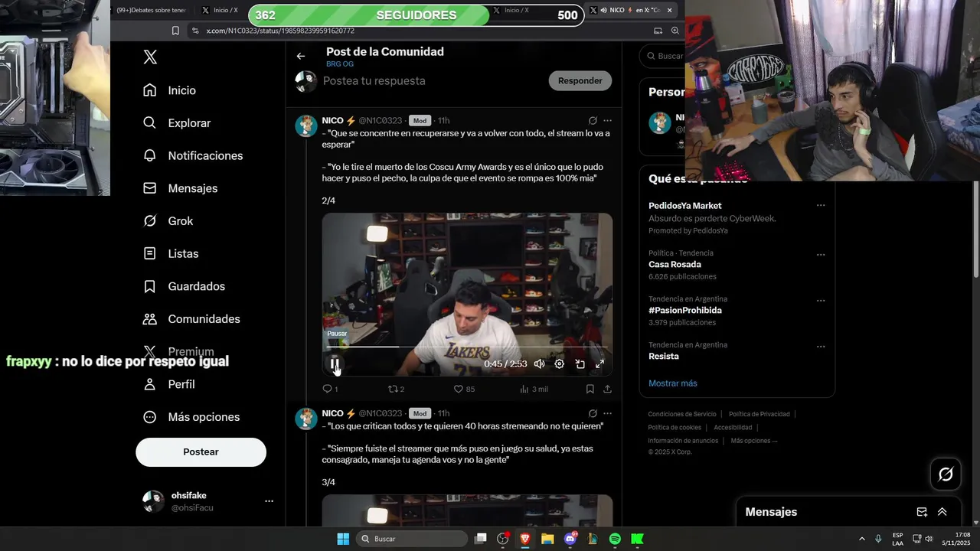Image resolution: width=980 pixels, height=551 pixels.
Task: Open Listas in the sidebar
Action: (171, 253)
